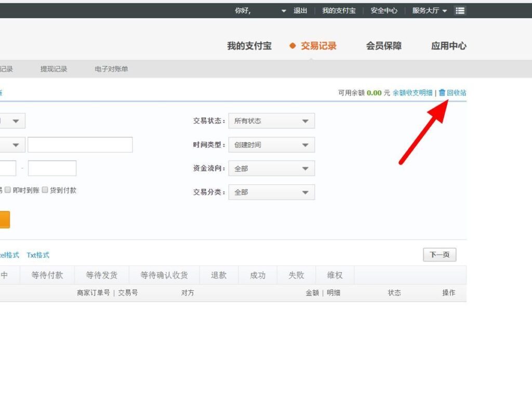
Task: Check the 即时到账 checkbox
Action: [x=8, y=190]
